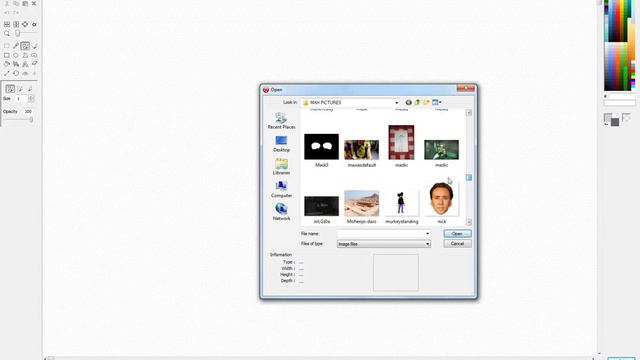
Task: Open Computer in dialog sidebar
Action: (x=281, y=190)
